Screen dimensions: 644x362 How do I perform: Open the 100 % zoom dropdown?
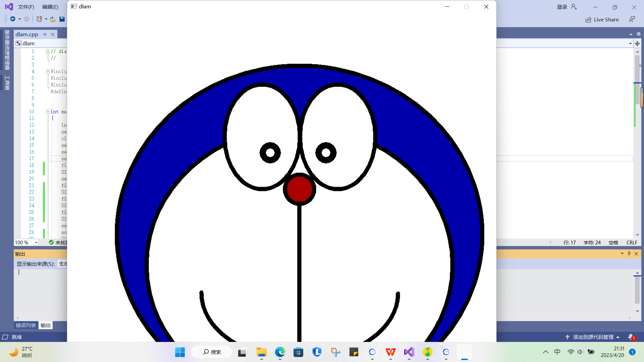point(36,243)
